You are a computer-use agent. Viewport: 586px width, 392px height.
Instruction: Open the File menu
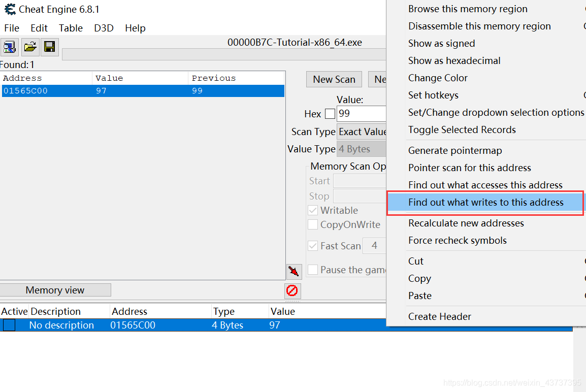tap(12, 28)
